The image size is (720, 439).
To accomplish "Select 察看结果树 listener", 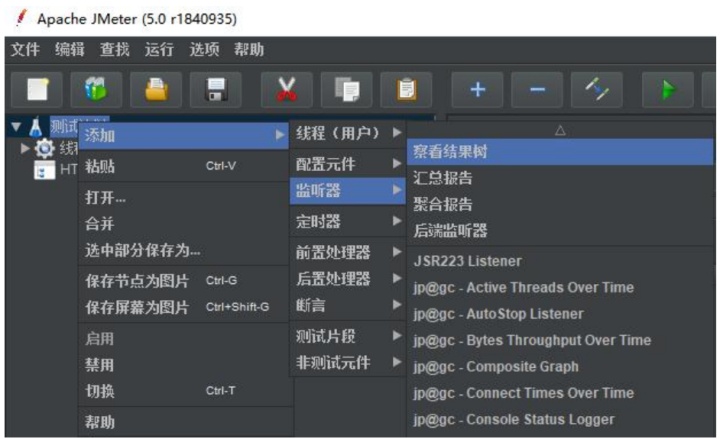I will [x=560, y=152].
